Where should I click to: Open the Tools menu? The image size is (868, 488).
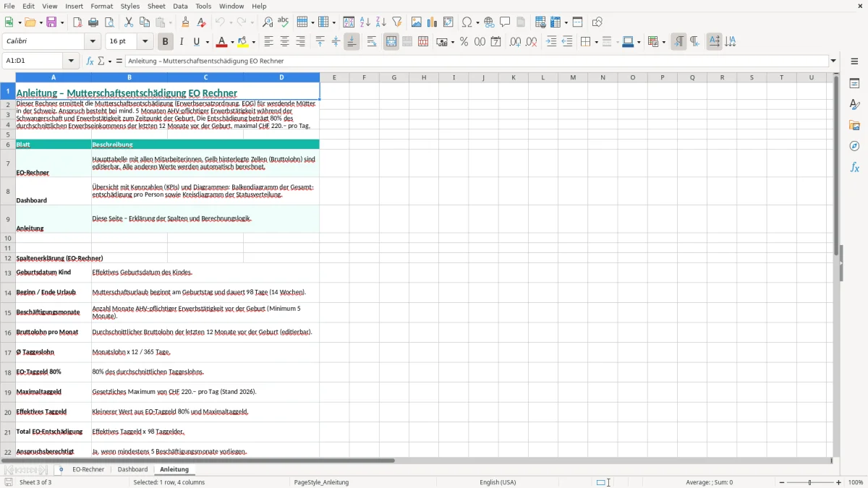point(203,6)
